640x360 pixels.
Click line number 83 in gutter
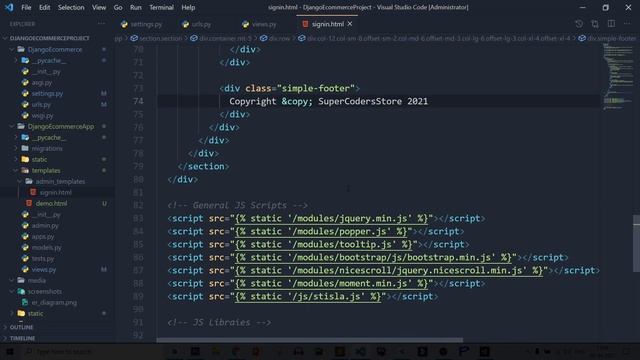pyautogui.click(x=138, y=218)
